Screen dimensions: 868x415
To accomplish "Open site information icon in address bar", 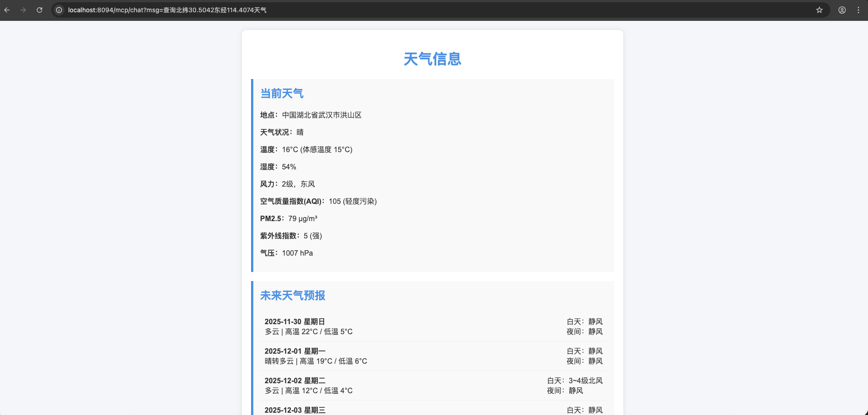I will (x=59, y=10).
